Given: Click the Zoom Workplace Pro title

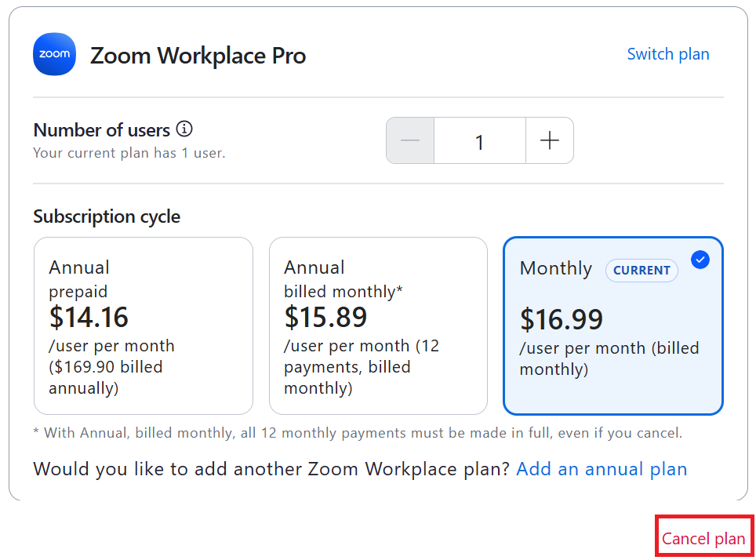Looking at the screenshot, I should 198,56.
